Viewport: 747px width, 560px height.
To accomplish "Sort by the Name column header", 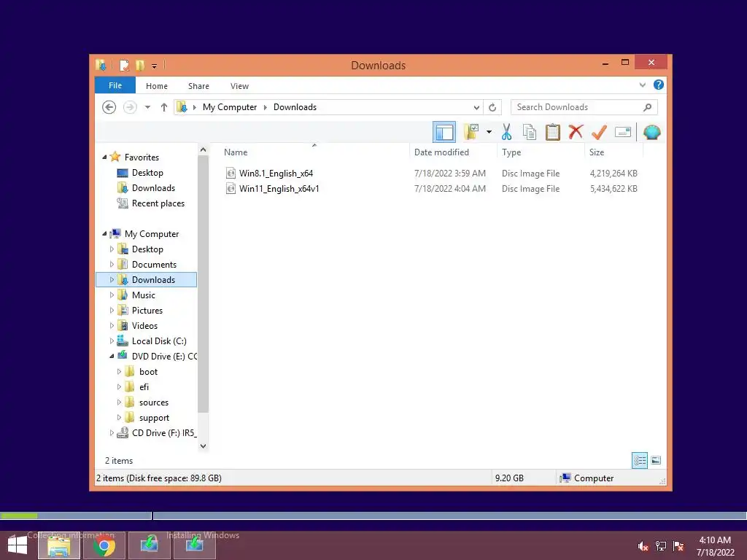I will click(x=314, y=152).
